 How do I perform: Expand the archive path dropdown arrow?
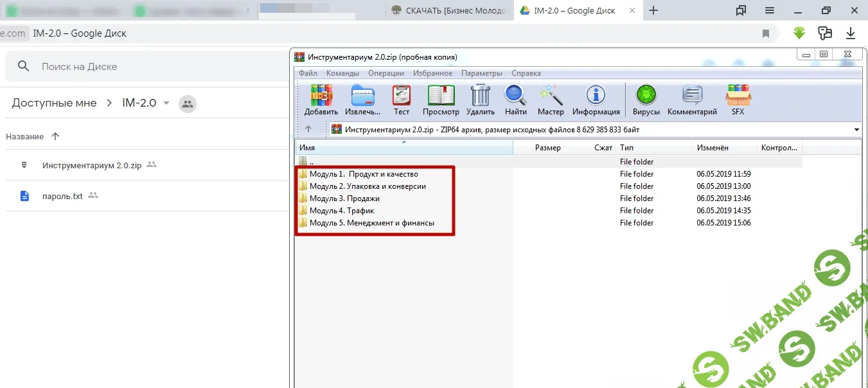[x=856, y=130]
